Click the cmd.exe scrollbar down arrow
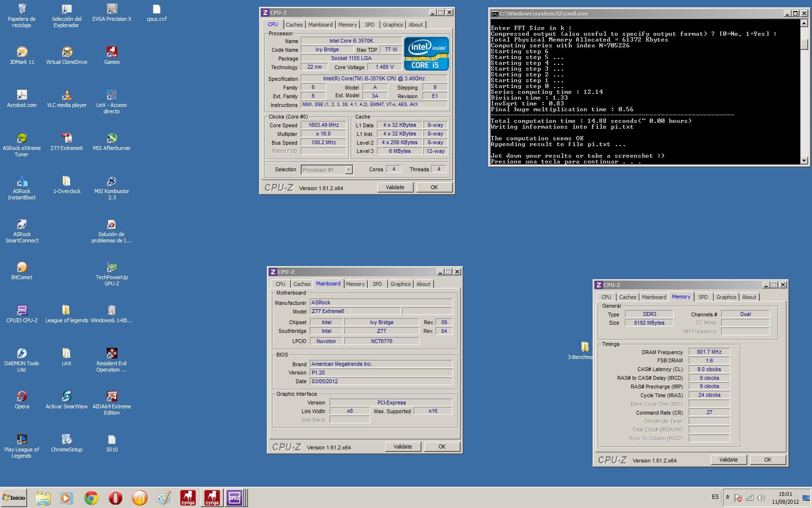 (804, 161)
